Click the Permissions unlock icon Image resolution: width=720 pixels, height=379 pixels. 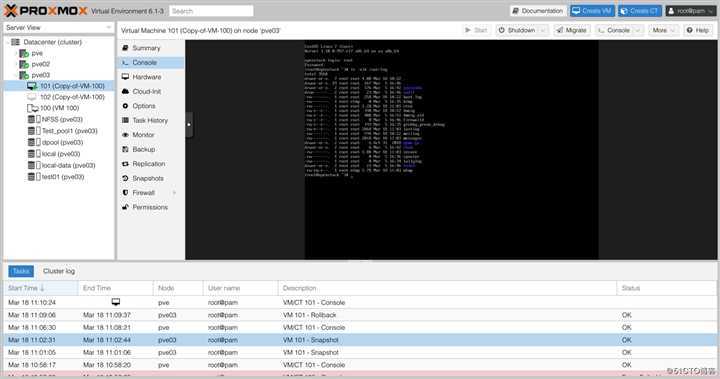[125, 207]
